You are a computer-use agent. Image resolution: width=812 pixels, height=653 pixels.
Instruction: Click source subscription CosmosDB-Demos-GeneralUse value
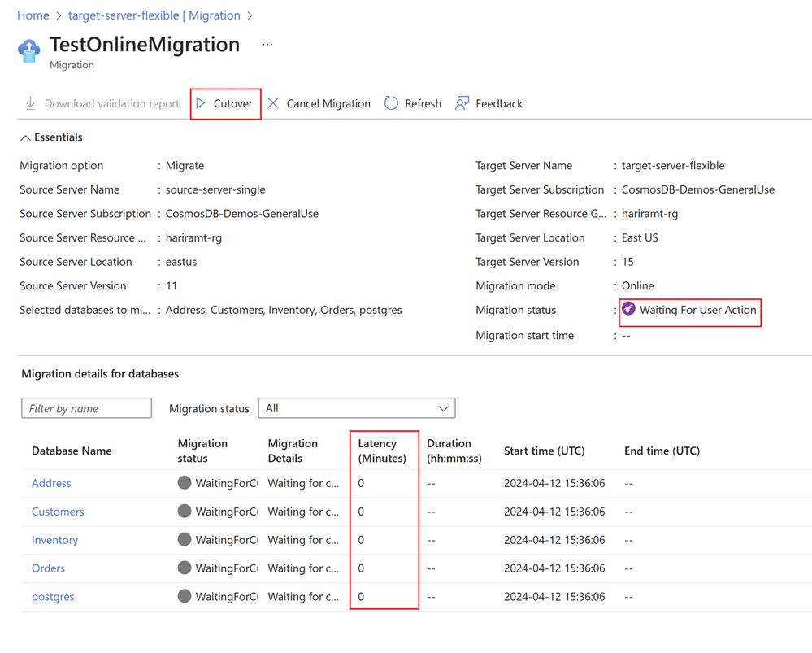(x=242, y=214)
